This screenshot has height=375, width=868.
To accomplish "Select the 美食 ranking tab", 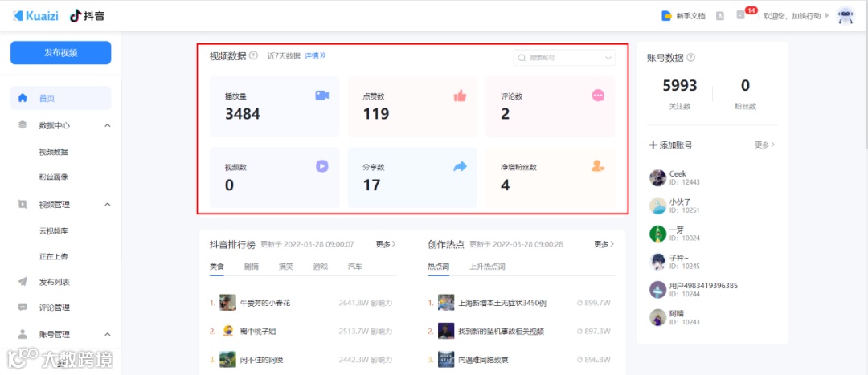I will coord(216,267).
